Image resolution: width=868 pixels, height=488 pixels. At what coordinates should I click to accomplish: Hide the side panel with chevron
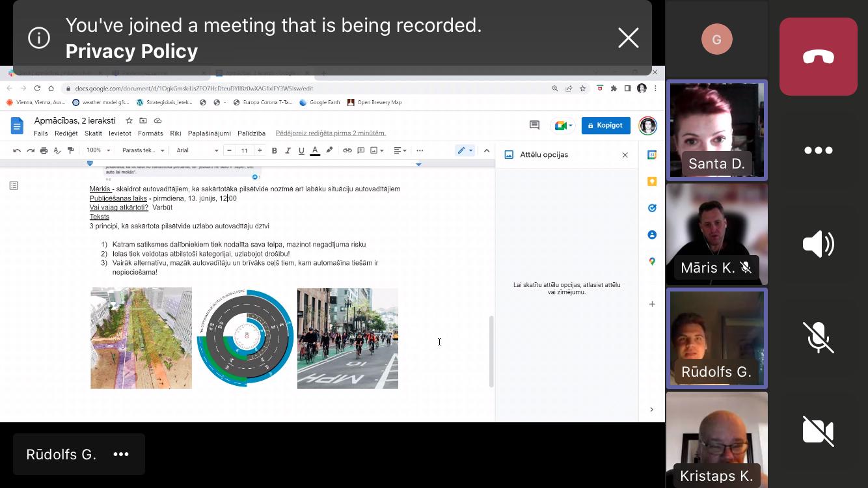pos(651,409)
